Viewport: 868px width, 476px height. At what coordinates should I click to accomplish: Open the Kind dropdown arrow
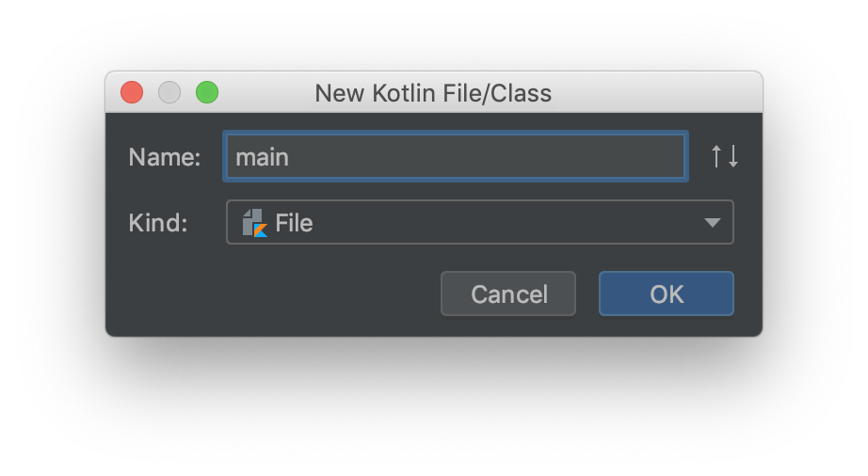click(x=712, y=223)
